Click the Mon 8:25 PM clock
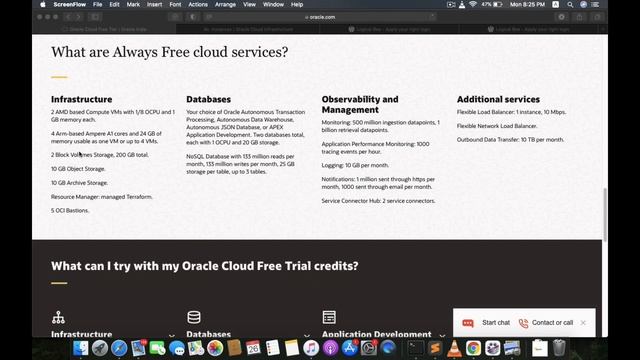The image size is (640, 360). point(527,4)
